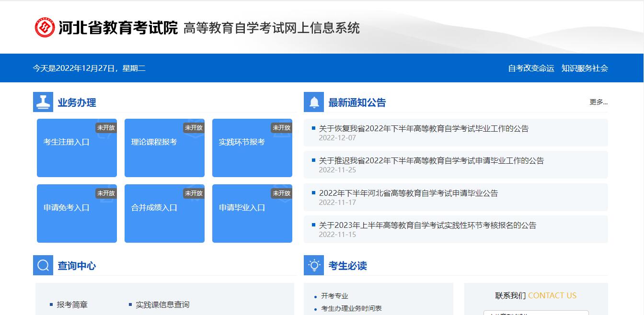Open the 理论课程报考 tile
644x315 pixels.
[164, 148]
